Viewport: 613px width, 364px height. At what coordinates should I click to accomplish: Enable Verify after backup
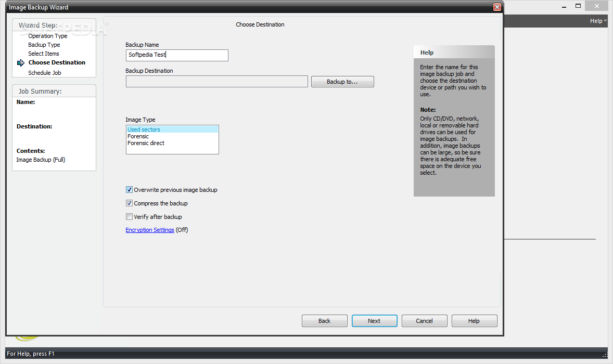(130, 217)
